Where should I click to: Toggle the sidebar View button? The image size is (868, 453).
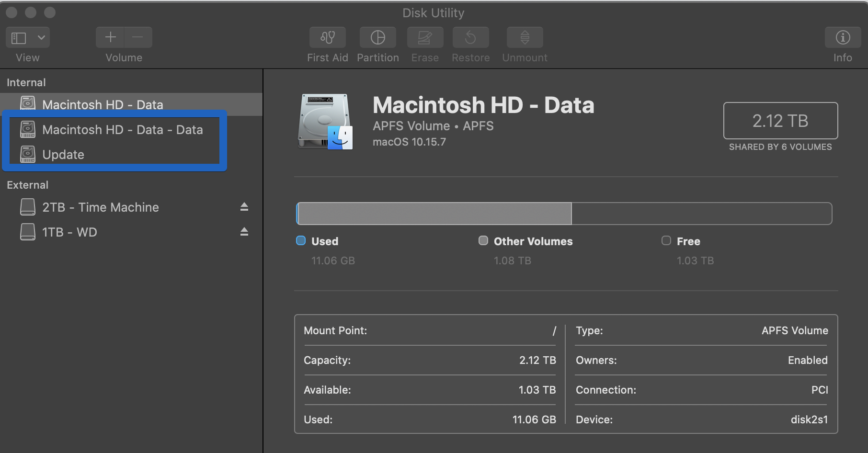click(x=19, y=37)
